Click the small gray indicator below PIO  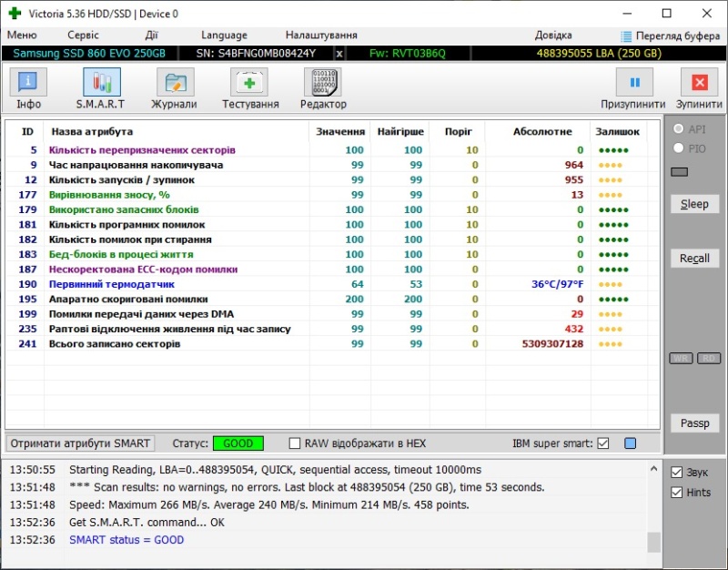pos(679,172)
